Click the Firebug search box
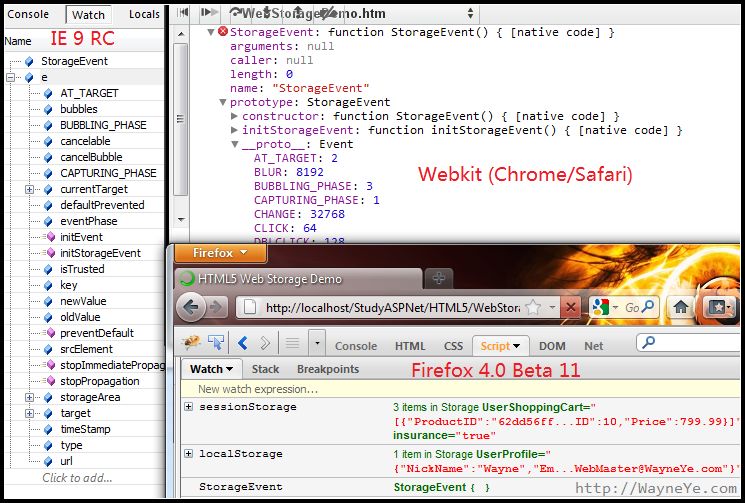Viewport: 745px width, 503px height. [688, 342]
